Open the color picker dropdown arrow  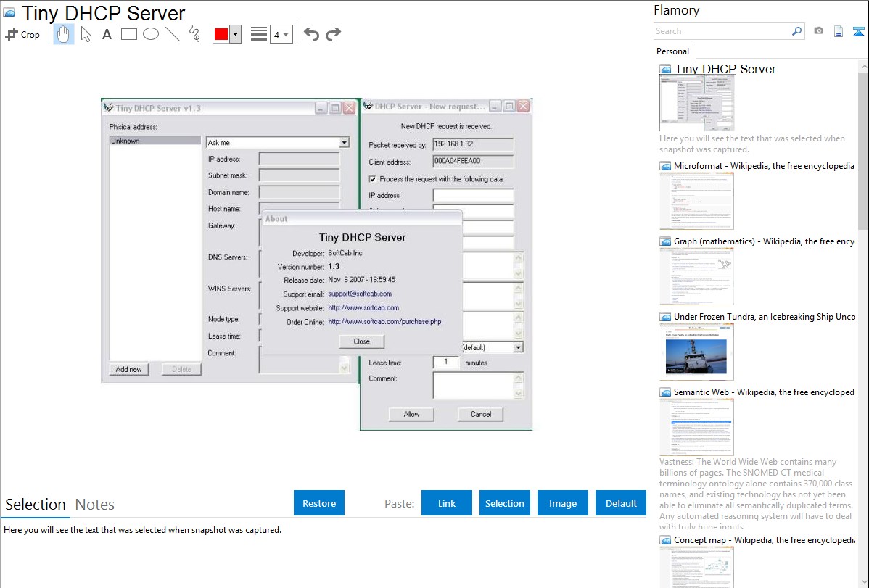236,34
